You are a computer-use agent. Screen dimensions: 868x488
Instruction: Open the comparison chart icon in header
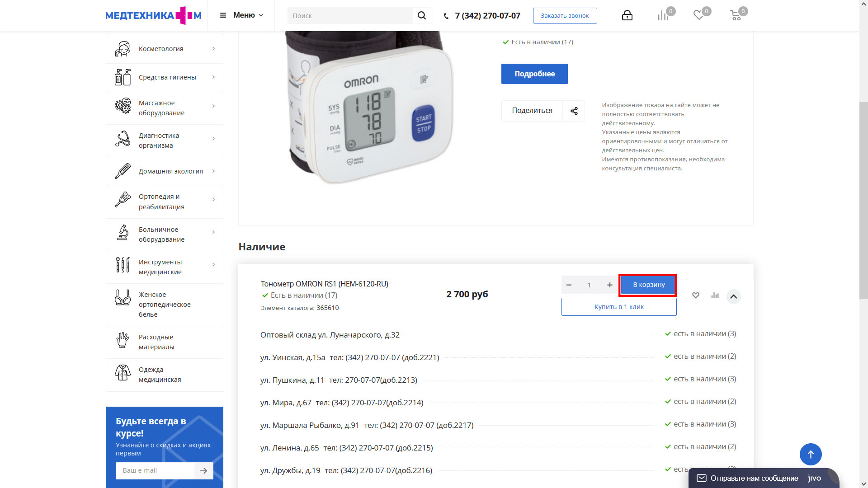[663, 16]
